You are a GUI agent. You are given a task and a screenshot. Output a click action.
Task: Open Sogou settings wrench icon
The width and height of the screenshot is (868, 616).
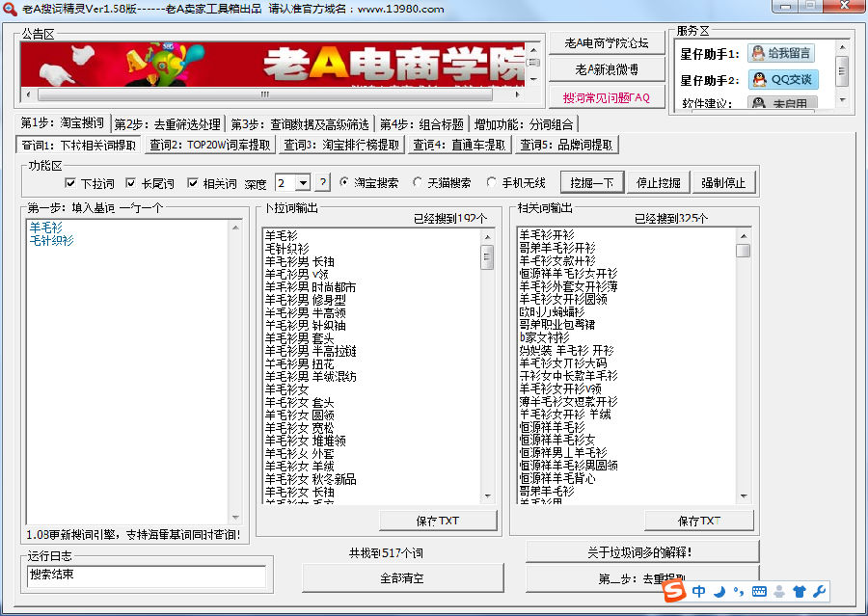(820, 592)
